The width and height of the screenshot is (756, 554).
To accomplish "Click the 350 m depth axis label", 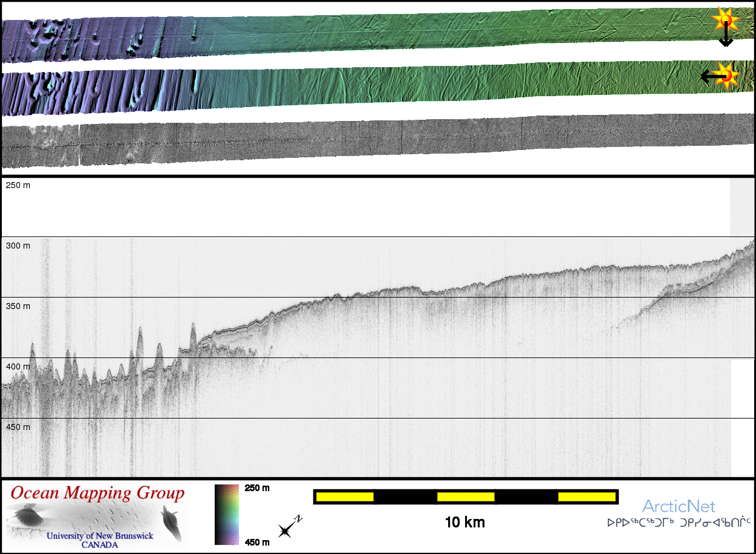I will [x=18, y=306].
